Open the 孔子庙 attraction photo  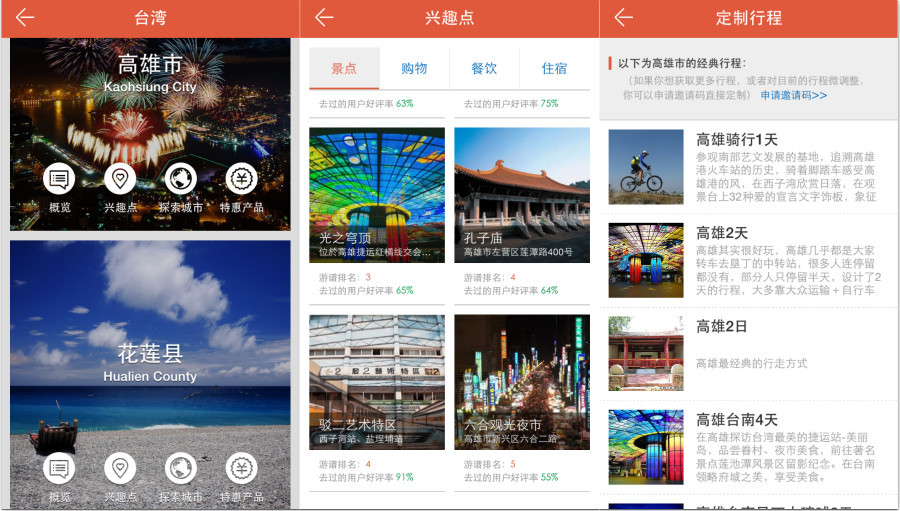tap(522, 195)
